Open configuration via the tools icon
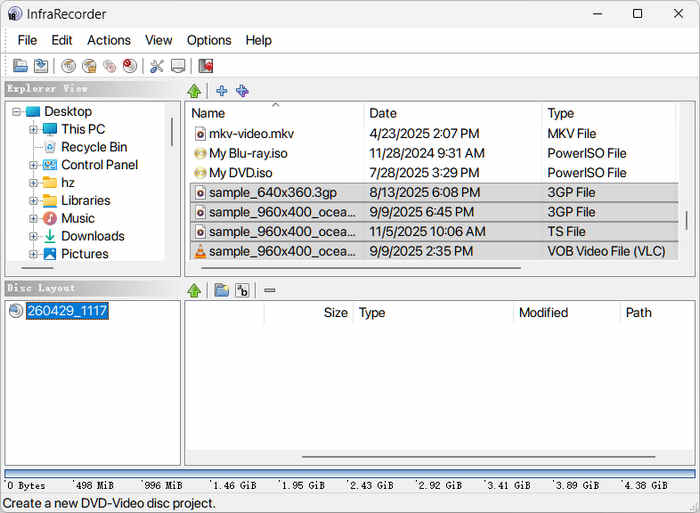Viewport: 700px width, 513px height. 157,66
